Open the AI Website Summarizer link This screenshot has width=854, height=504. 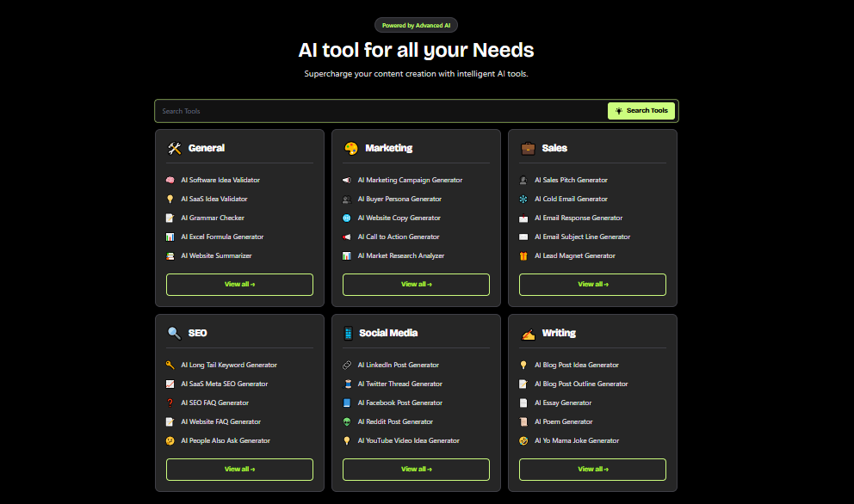(x=216, y=255)
